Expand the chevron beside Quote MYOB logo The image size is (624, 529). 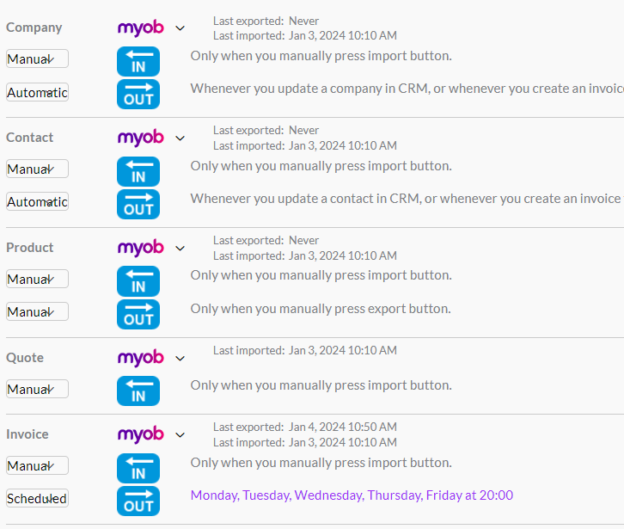180,358
